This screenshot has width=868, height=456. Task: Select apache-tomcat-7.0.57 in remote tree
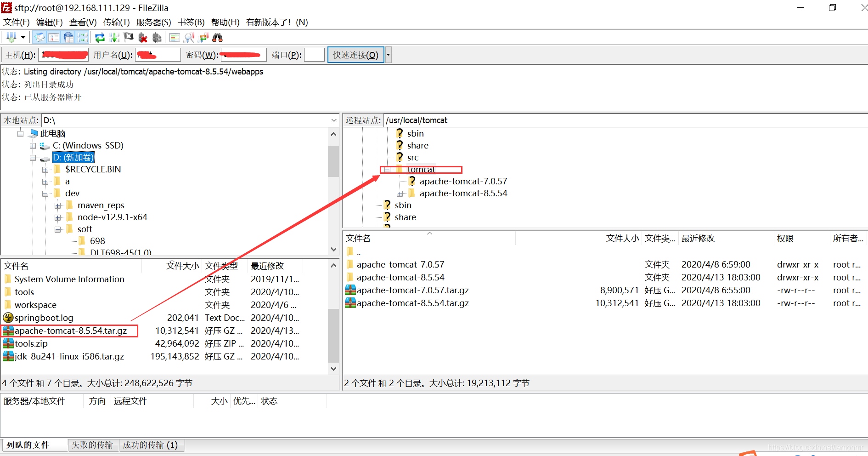(463, 181)
